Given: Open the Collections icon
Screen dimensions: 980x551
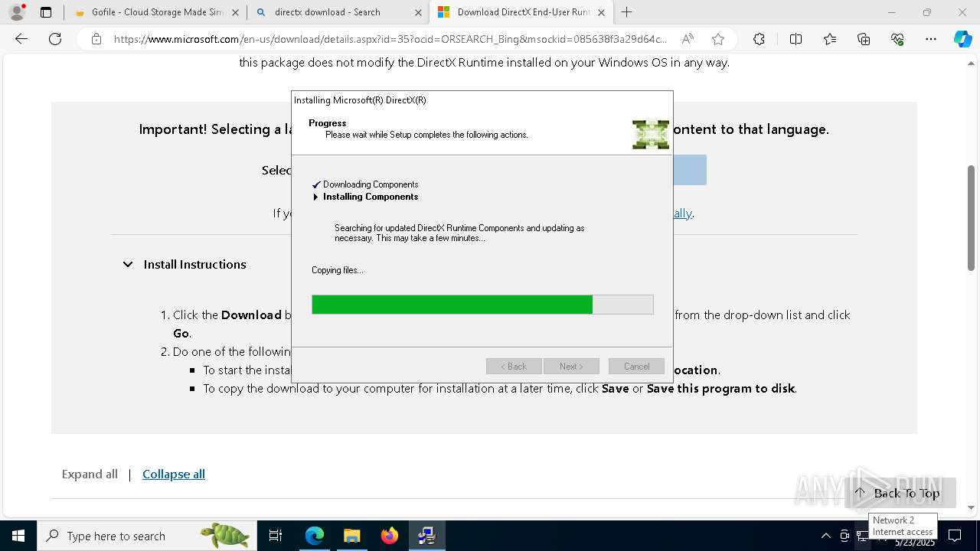Looking at the screenshot, I should click(864, 39).
